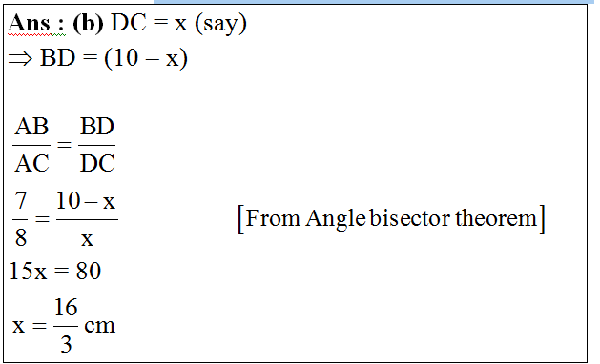
Task: Click the numerator '7' of seven-eighths
Action: (x=20, y=200)
